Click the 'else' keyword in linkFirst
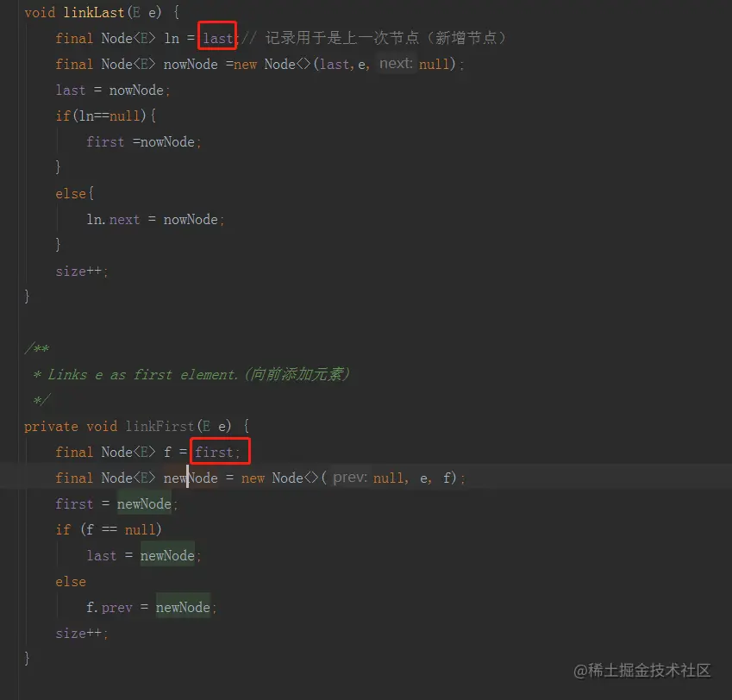This screenshot has width=732, height=700. 71,582
